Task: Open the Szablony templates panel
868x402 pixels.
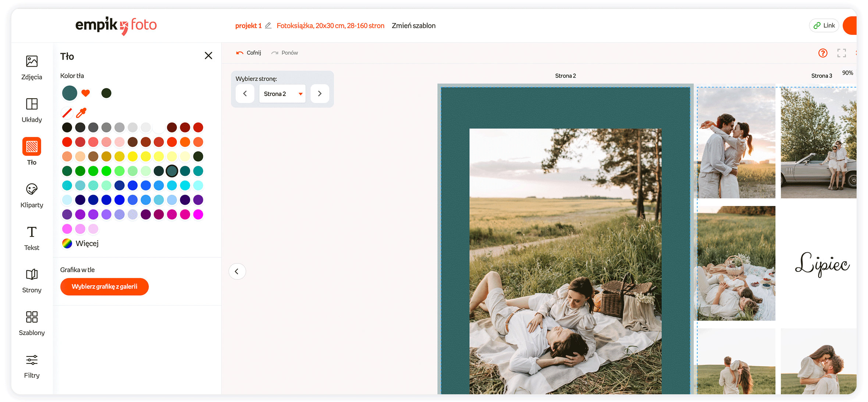Action: [x=32, y=323]
